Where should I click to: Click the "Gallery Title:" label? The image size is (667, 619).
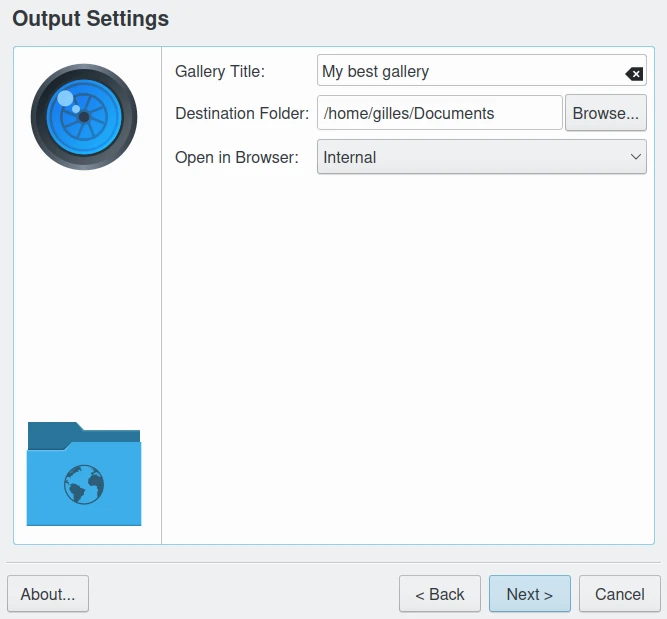point(220,72)
